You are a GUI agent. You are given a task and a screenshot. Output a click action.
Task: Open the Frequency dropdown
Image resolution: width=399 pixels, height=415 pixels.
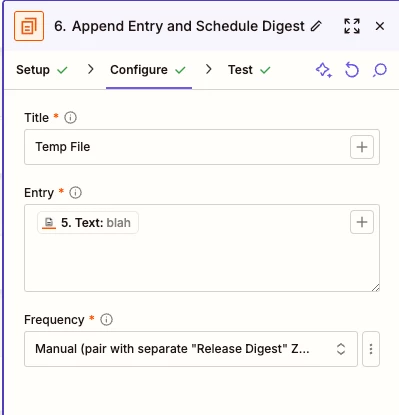pyautogui.click(x=191, y=349)
